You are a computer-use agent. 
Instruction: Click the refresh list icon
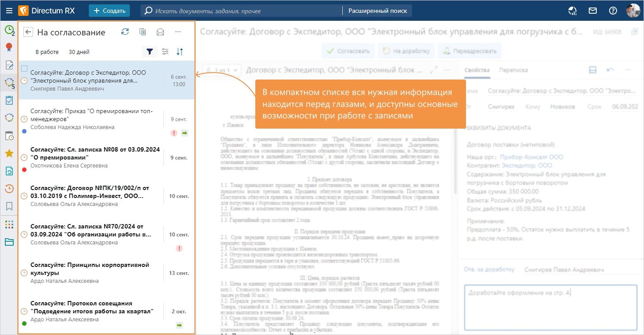click(125, 32)
